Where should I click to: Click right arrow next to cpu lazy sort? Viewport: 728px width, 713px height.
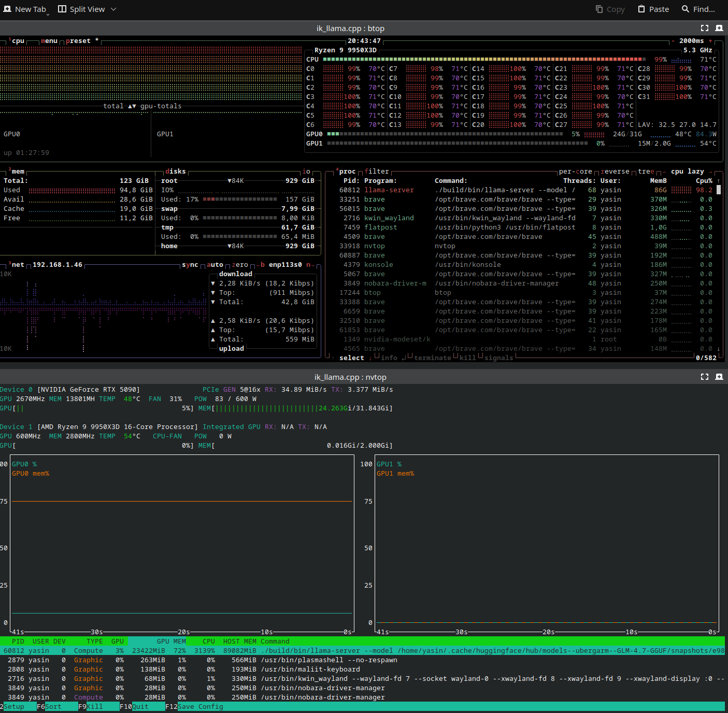tap(710, 172)
